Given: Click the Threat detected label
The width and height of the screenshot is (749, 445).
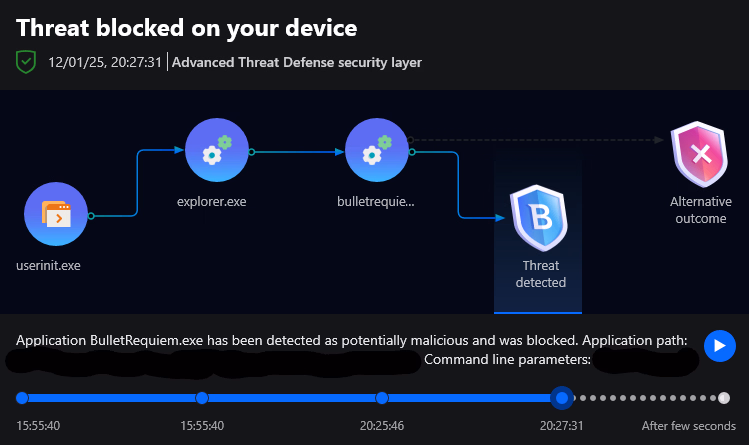Looking at the screenshot, I should coord(541,274).
